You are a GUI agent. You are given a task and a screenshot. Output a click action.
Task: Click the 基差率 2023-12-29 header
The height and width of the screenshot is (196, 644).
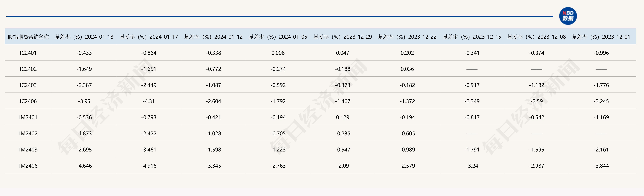[342, 37]
